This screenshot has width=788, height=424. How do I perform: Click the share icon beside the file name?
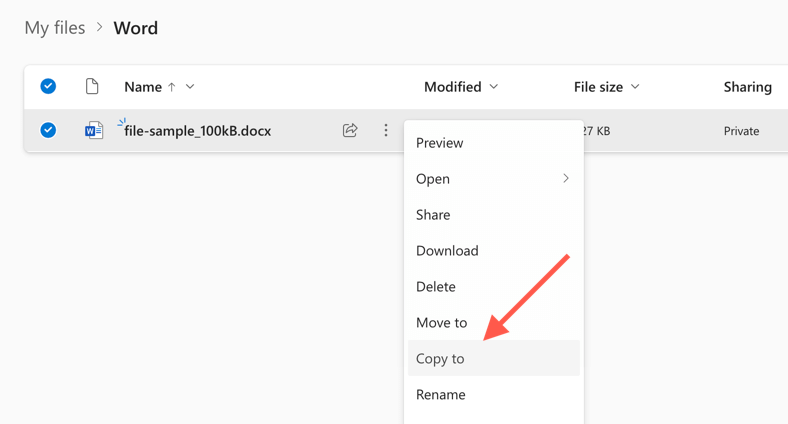(350, 130)
